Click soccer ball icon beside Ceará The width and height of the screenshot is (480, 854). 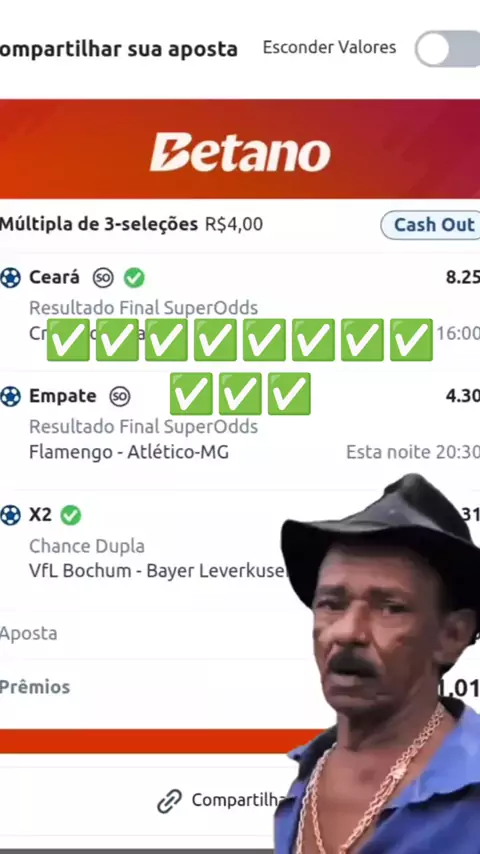10,278
